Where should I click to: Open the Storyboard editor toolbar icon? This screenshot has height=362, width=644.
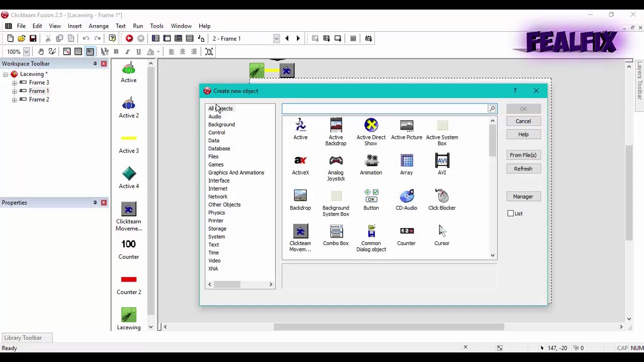click(x=155, y=38)
